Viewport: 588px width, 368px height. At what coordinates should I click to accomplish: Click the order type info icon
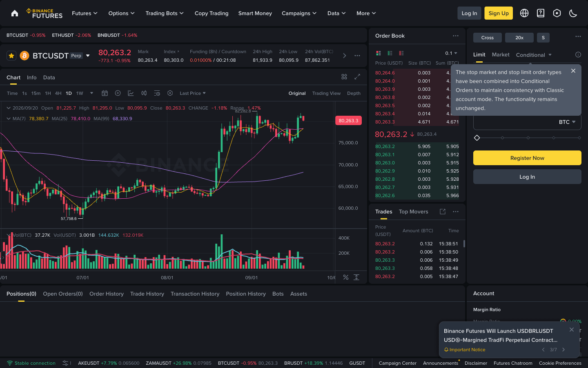[578, 55]
